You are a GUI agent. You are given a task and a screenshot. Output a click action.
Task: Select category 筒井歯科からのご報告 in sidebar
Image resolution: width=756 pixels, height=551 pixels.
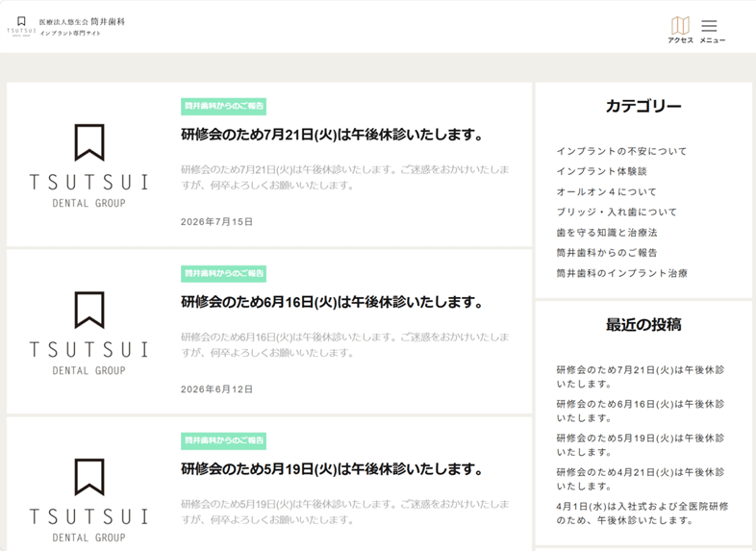click(x=607, y=253)
